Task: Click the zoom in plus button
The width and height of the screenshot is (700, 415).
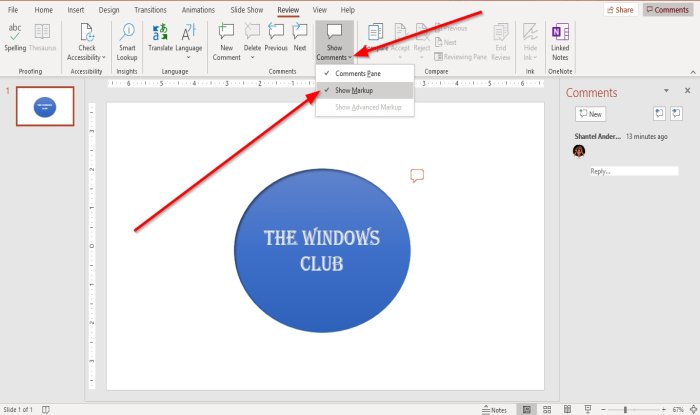Action: point(664,409)
